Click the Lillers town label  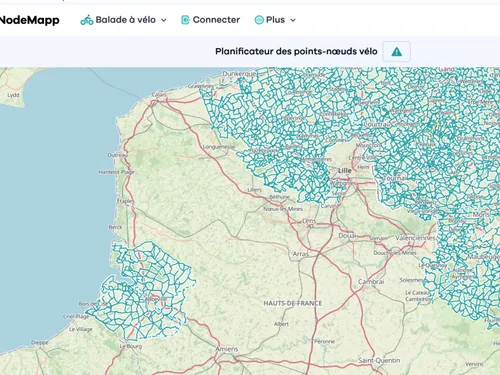pos(255,190)
